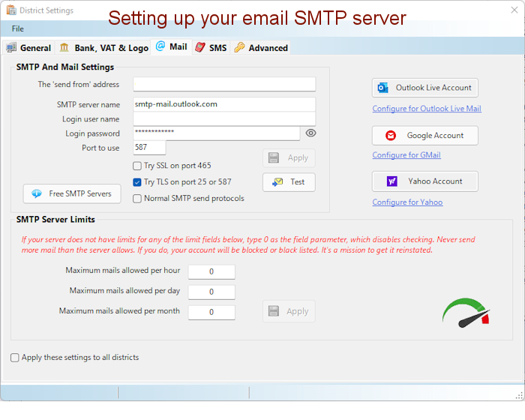Click the Yahoo Account button
Viewport: 525px width, 420px height.
[425, 181]
